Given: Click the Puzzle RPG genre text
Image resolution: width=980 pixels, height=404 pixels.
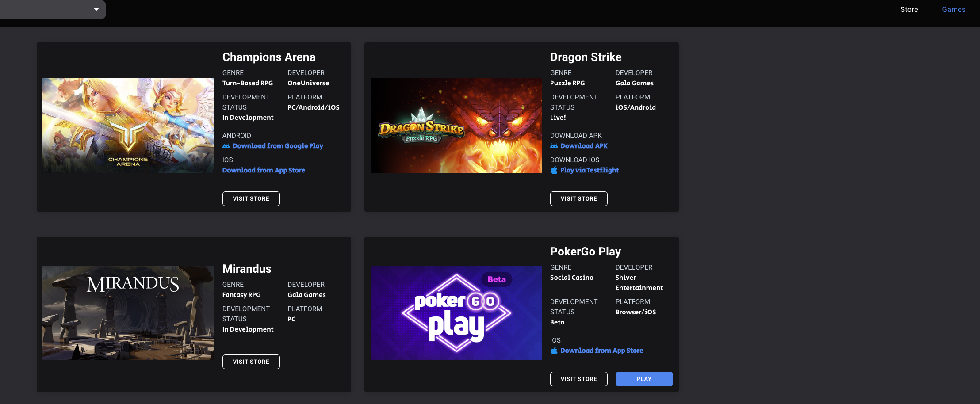Looking at the screenshot, I should [x=567, y=83].
